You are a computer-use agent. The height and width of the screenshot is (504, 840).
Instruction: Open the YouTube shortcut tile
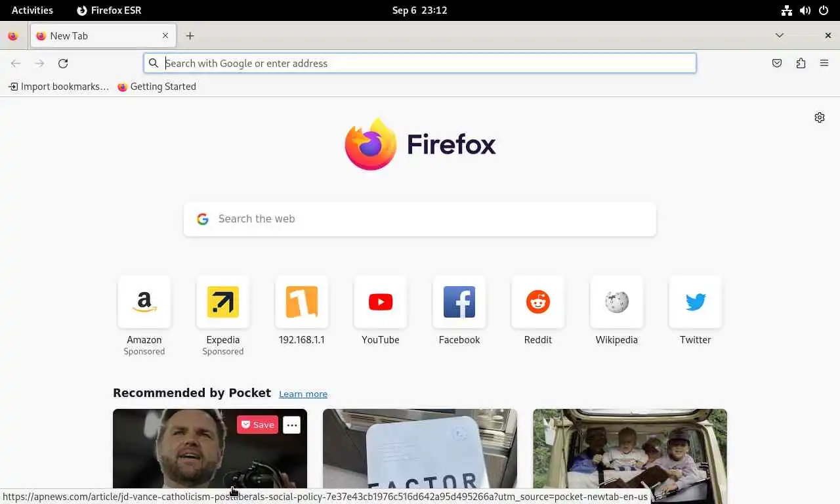click(381, 302)
